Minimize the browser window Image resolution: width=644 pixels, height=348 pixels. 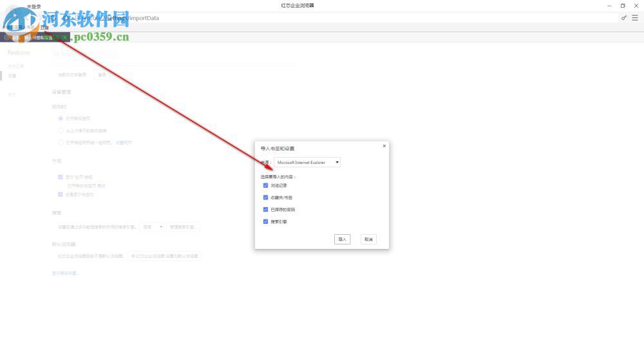(609, 6)
